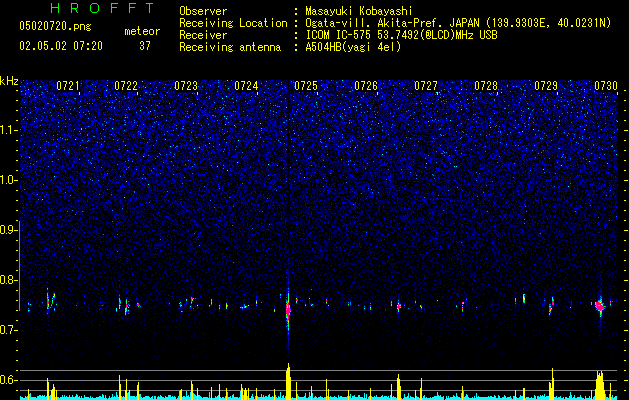
Task: Click the HROFFT title text
Action: pyautogui.click(x=102, y=8)
